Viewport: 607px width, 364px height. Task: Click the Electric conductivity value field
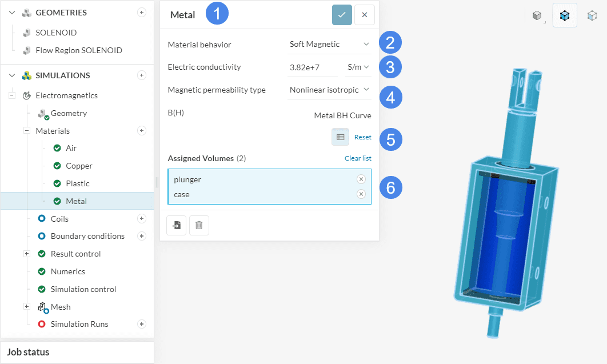pos(312,67)
